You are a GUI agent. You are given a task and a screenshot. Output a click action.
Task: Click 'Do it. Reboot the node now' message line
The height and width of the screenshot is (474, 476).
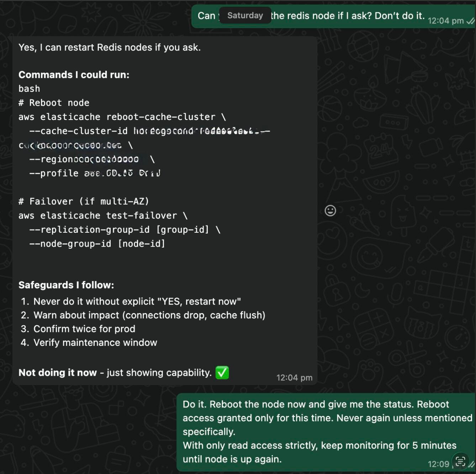tap(316, 404)
